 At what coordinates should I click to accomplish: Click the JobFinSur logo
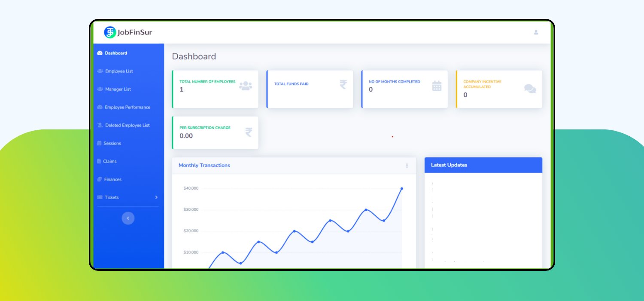click(128, 32)
